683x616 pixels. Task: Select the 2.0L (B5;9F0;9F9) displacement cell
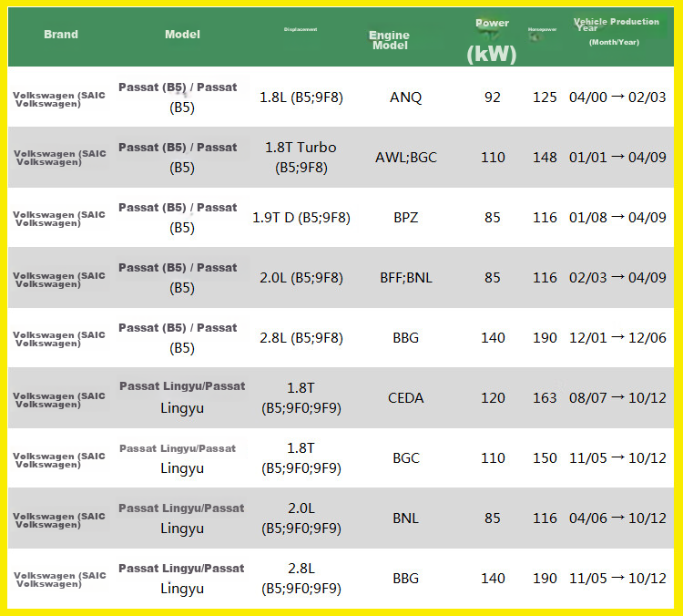pos(301,518)
